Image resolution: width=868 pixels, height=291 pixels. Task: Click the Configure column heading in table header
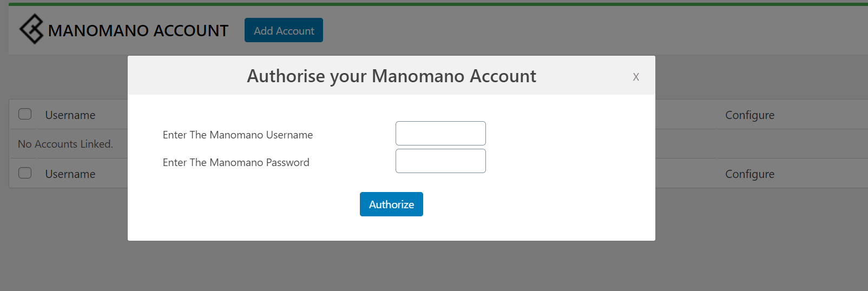click(x=749, y=115)
